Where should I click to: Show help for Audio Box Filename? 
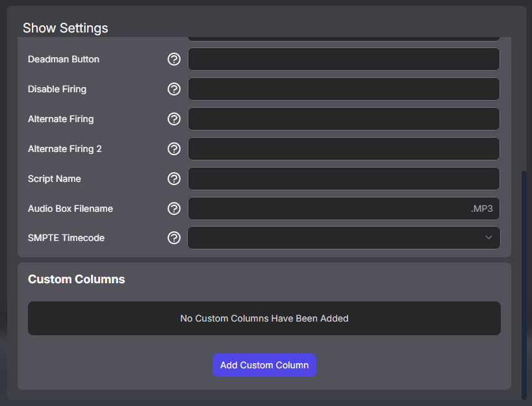pos(173,209)
